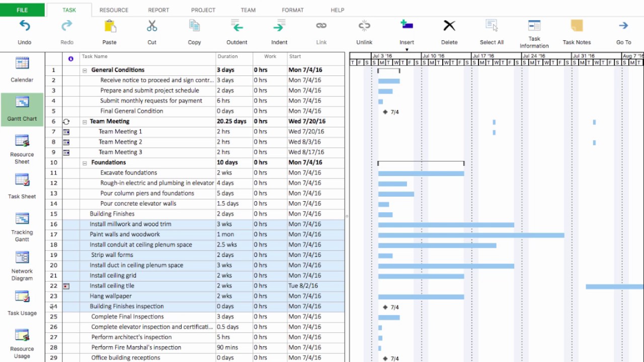Click the Jul 17 '16 timescale header
This screenshot has width=644, height=362.
click(x=496, y=56)
